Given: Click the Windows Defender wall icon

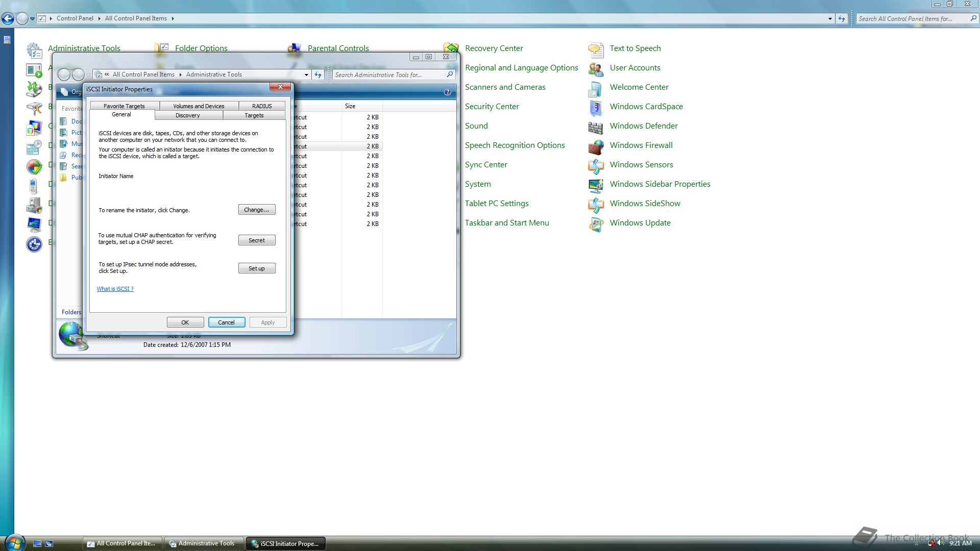Looking at the screenshot, I should click(596, 128).
